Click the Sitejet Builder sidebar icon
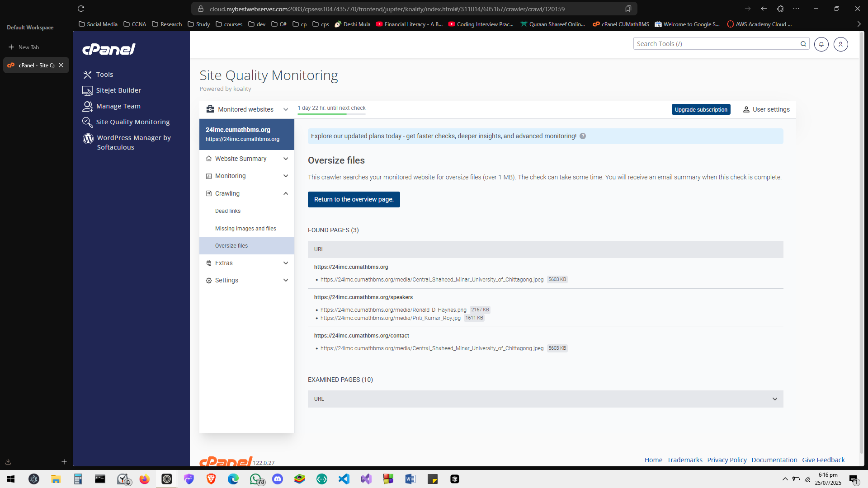The width and height of the screenshot is (868, 488). [87, 90]
